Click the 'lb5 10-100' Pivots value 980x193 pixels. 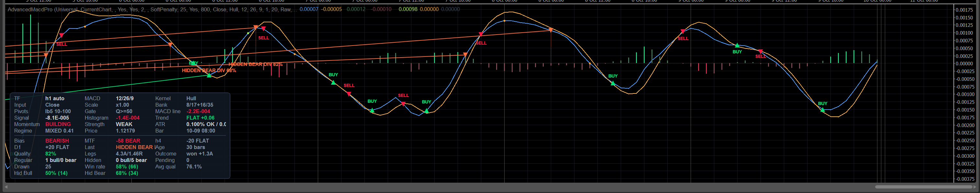(x=58, y=111)
